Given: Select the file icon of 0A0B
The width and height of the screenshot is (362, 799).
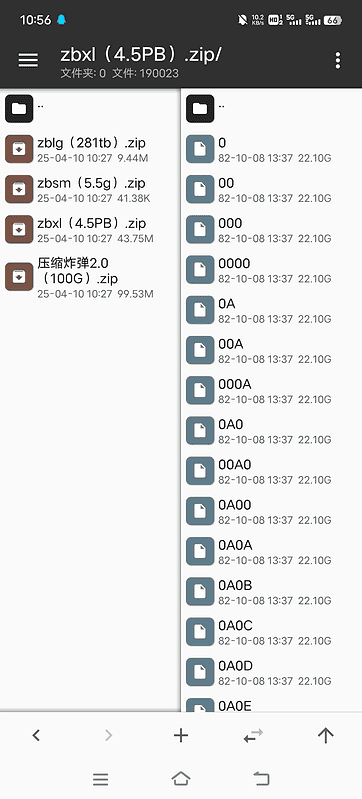Looking at the screenshot, I should pos(200,591).
